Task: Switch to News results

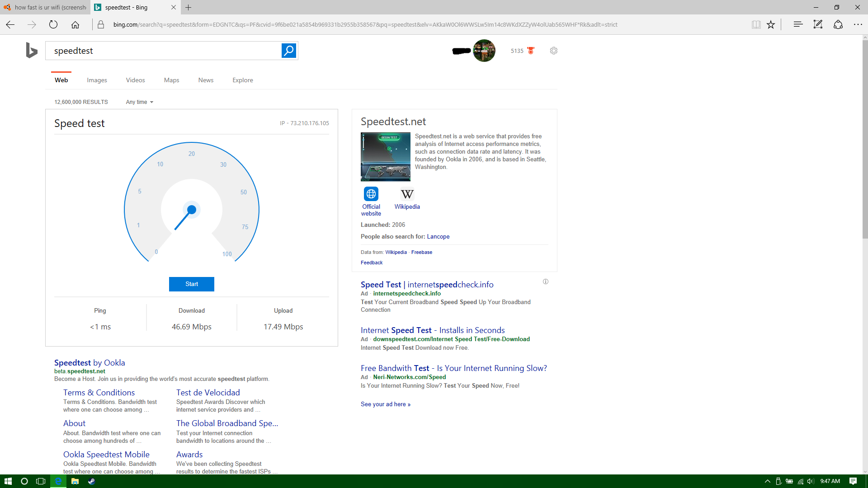Action: pos(206,80)
